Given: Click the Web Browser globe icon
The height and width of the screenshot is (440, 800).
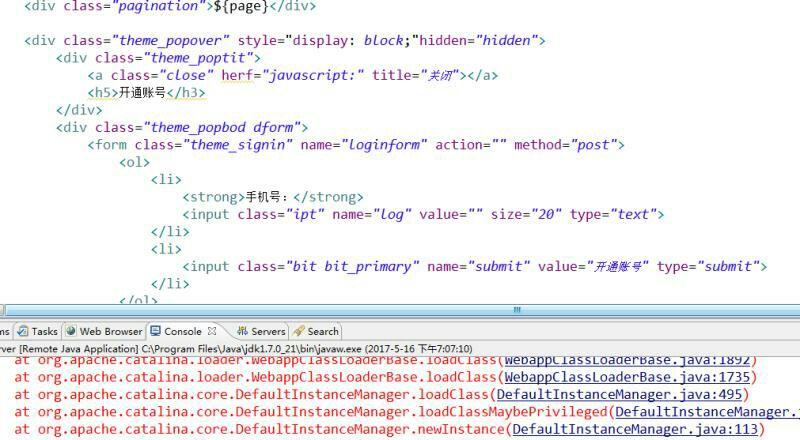Looking at the screenshot, I should point(71,331).
